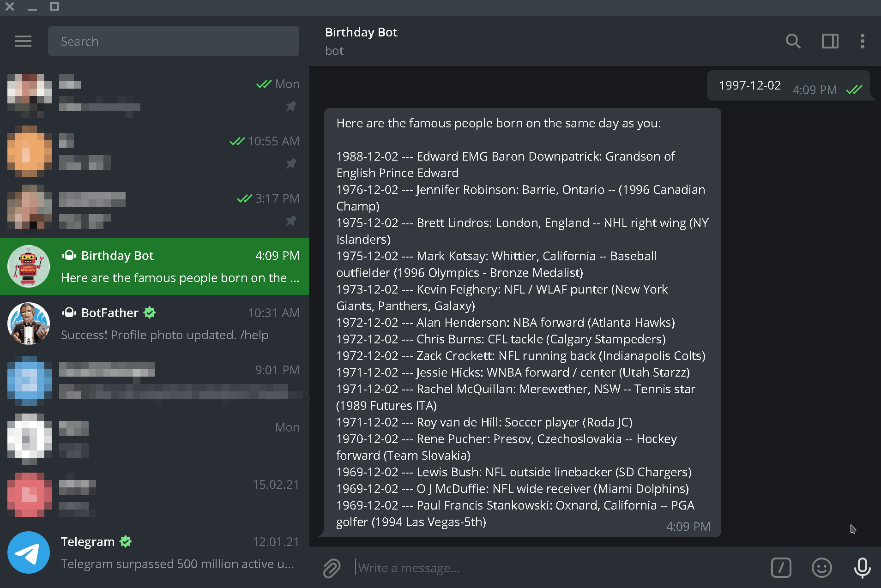Click pin icon on the top Mon chat
The height and width of the screenshot is (588, 881).
point(291,106)
